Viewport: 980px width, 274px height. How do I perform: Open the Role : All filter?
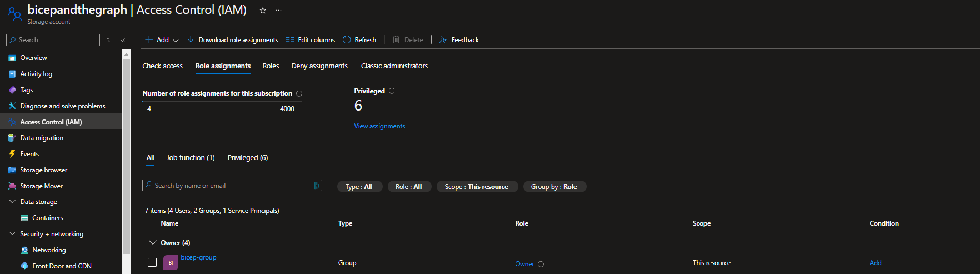tap(409, 187)
